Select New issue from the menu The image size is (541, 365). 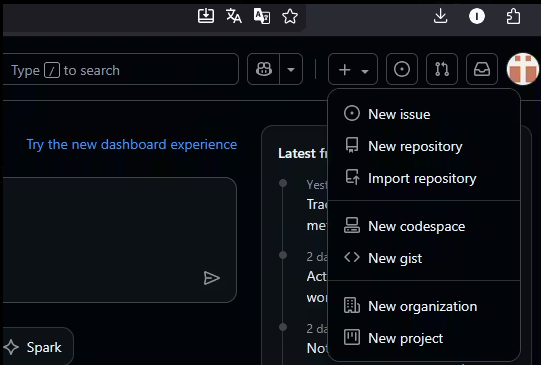tap(424, 114)
